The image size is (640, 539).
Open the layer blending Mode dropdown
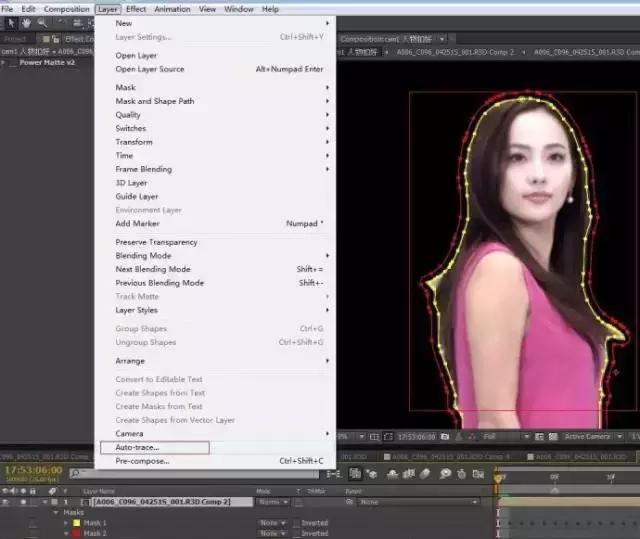point(272,502)
